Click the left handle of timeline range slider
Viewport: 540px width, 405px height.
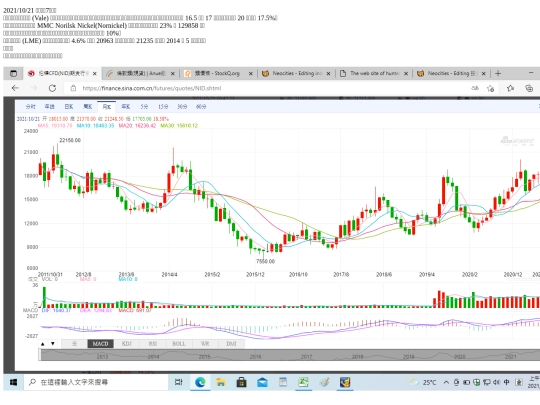[x=40, y=355]
